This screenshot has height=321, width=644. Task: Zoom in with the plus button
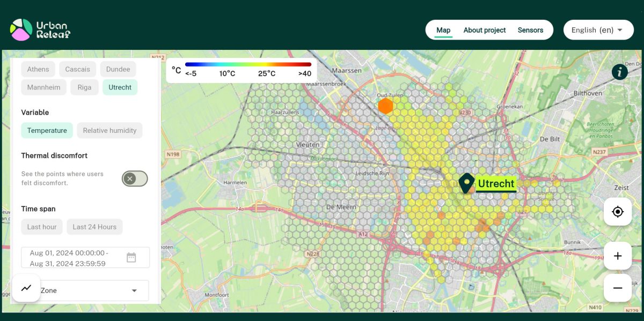617,256
